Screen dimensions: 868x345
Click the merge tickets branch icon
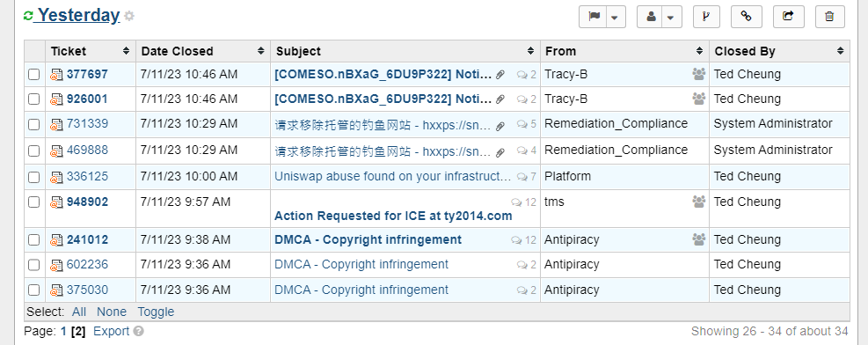(706, 17)
